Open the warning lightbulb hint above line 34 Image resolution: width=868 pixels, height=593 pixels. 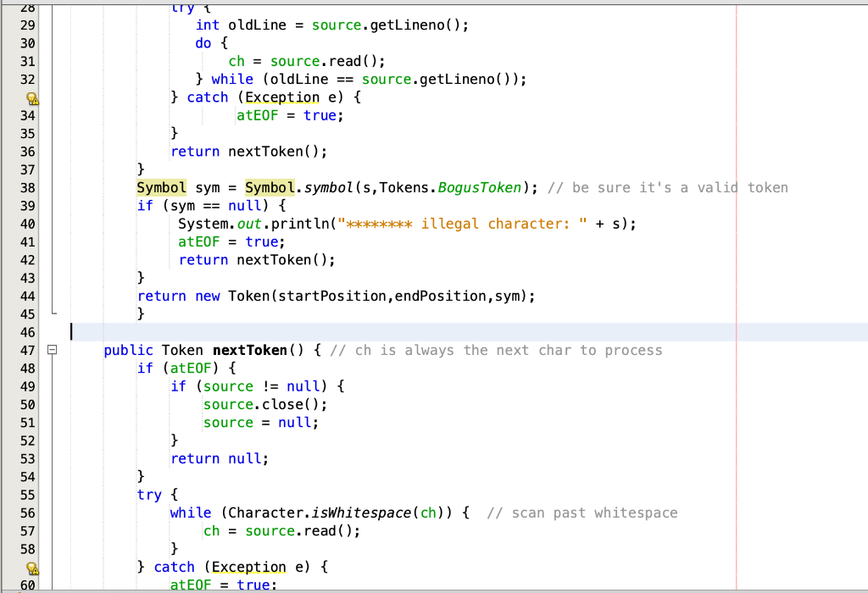(32, 98)
